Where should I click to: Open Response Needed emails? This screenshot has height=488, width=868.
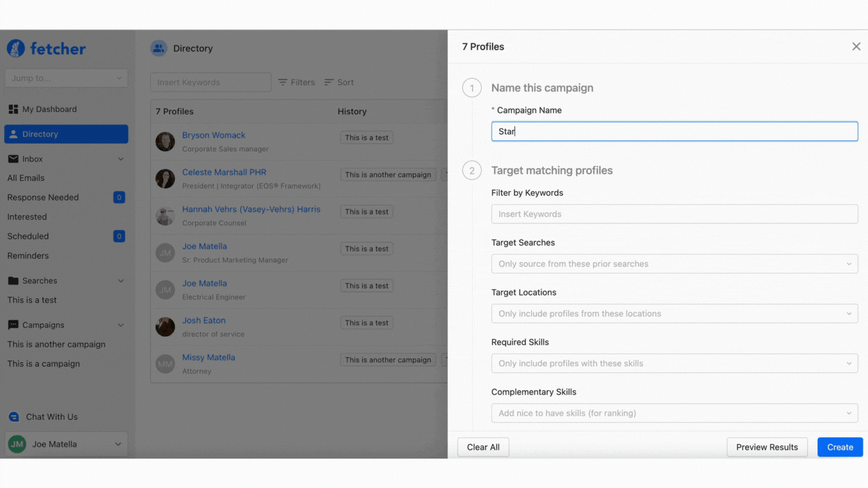pos(43,197)
